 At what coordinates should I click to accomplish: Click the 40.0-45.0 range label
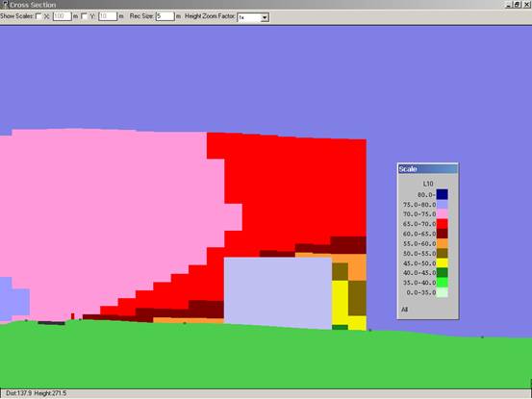click(x=419, y=272)
